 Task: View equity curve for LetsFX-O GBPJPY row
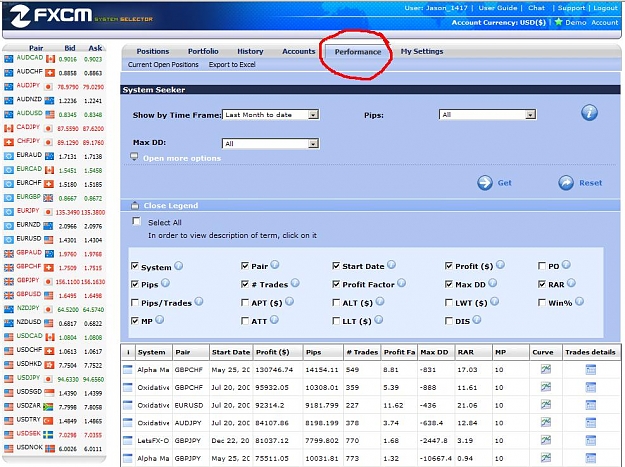546,440
